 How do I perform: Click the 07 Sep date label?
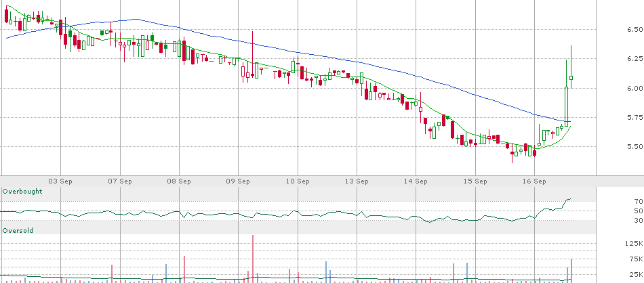click(x=120, y=181)
